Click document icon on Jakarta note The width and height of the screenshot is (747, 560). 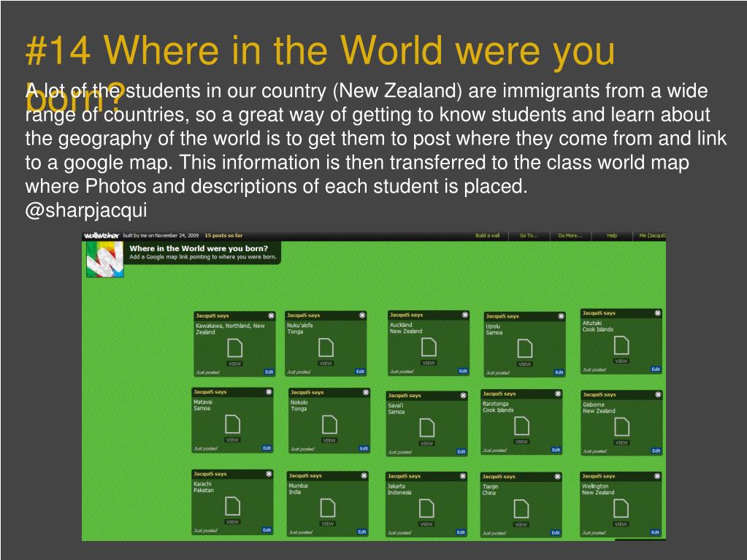[x=426, y=509]
